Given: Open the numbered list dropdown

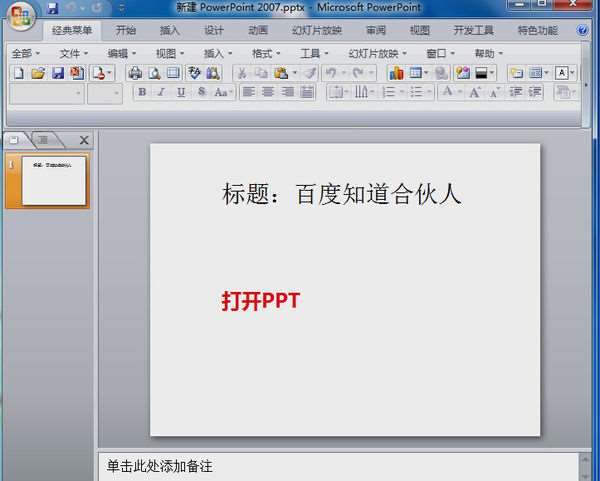Looking at the screenshot, I should (393, 92).
